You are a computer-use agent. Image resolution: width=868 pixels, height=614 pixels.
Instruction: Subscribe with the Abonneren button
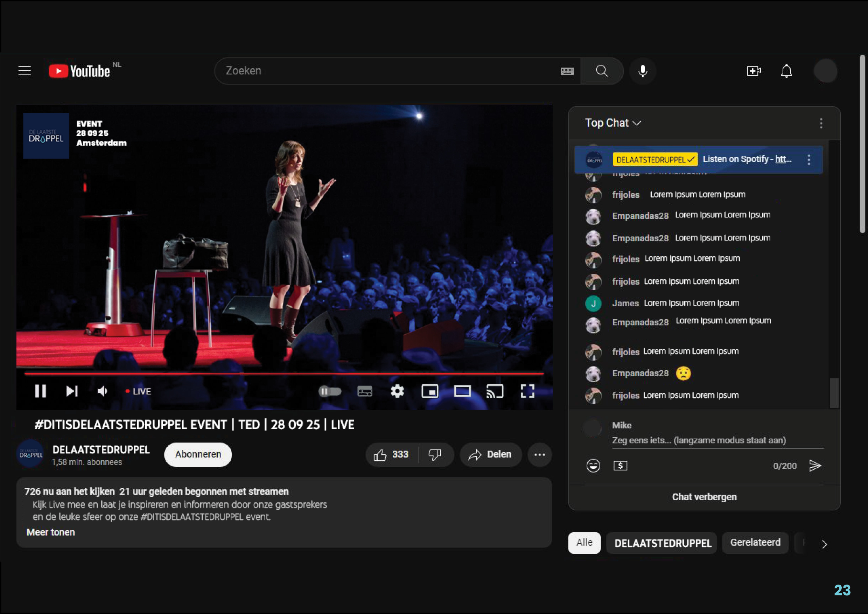[198, 454]
